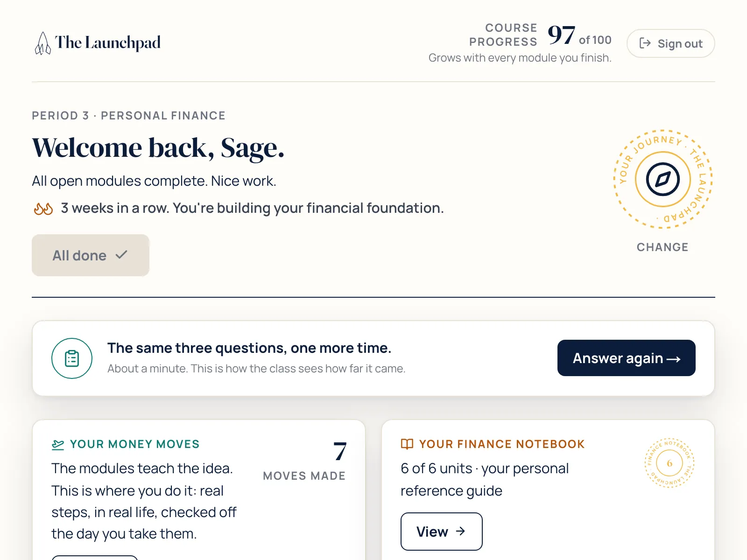This screenshot has width=747, height=560.
Task: Click the sign out arrow icon
Action: [x=645, y=43]
